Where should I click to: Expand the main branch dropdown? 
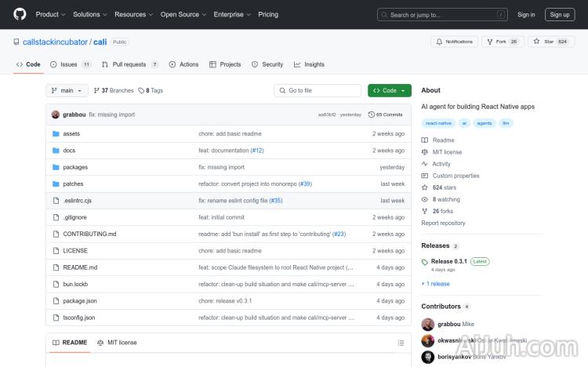pos(67,90)
